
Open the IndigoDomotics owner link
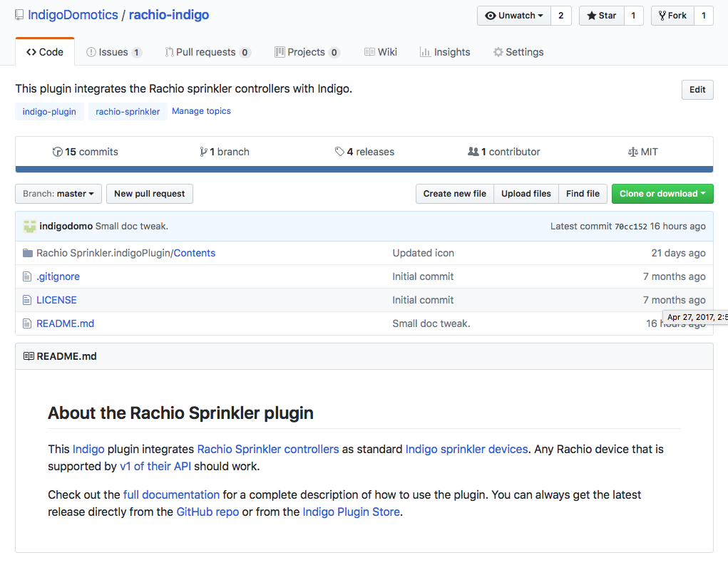point(73,15)
